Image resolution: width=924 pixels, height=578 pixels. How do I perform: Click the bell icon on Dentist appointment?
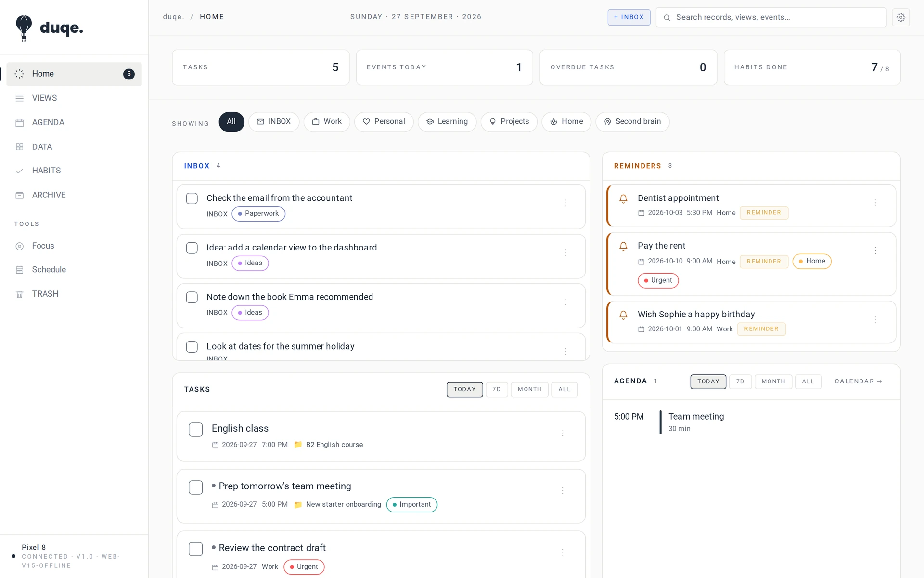click(x=623, y=198)
